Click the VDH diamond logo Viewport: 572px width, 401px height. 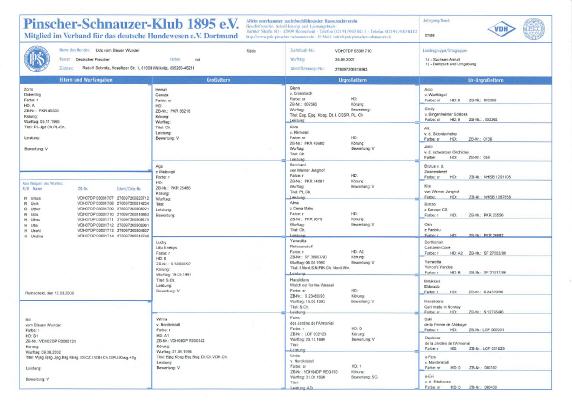(x=501, y=29)
